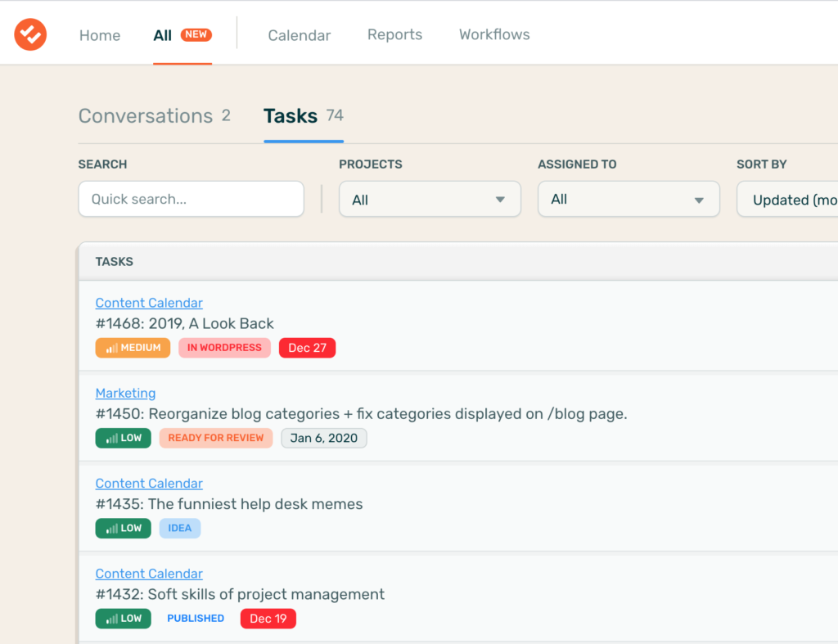
Task: Go to the Home tab
Action: point(100,35)
